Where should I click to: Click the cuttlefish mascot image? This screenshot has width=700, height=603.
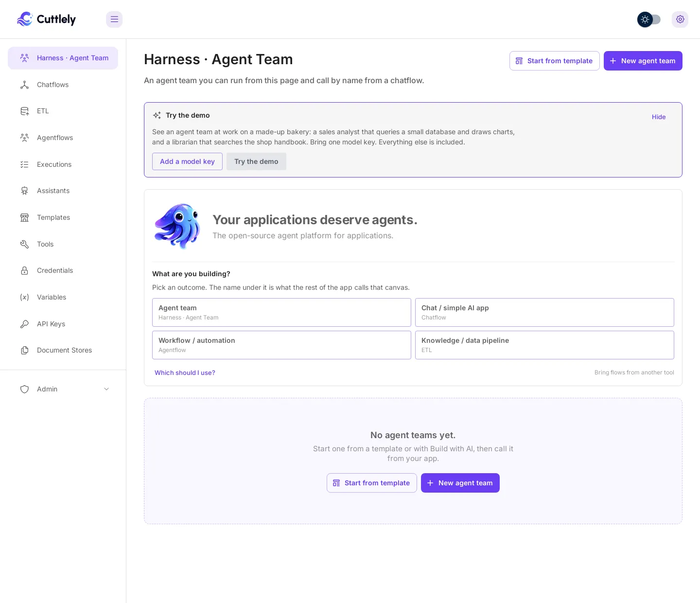(x=177, y=226)
